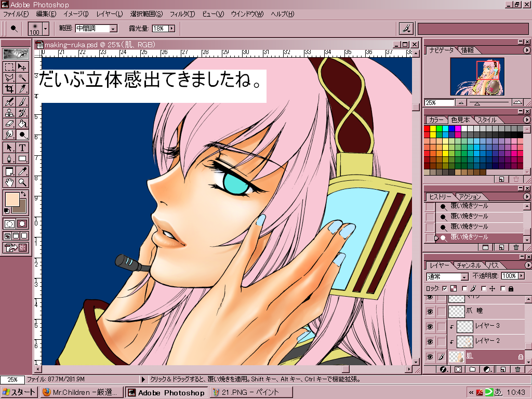Click the navigator zoom slider handle
The width and height of the screenshot is (532, 399).
click(477, 104)
